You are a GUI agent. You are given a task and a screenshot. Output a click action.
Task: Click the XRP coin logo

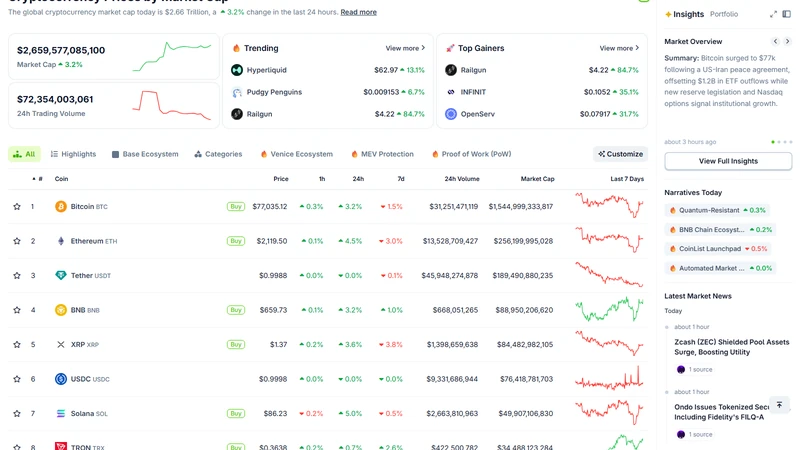[x=61, y=344]
